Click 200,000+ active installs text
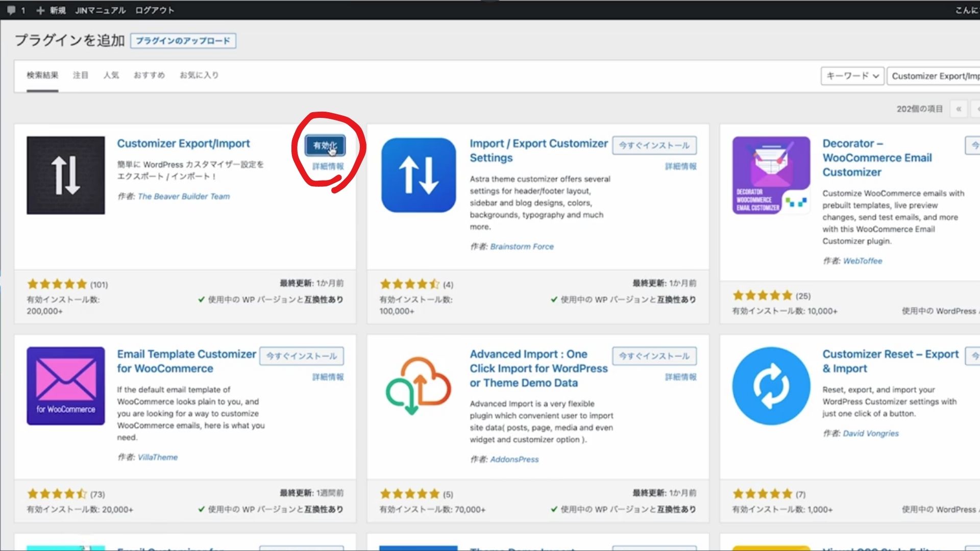This screenshot has height=551, width=980. (44, 311)
